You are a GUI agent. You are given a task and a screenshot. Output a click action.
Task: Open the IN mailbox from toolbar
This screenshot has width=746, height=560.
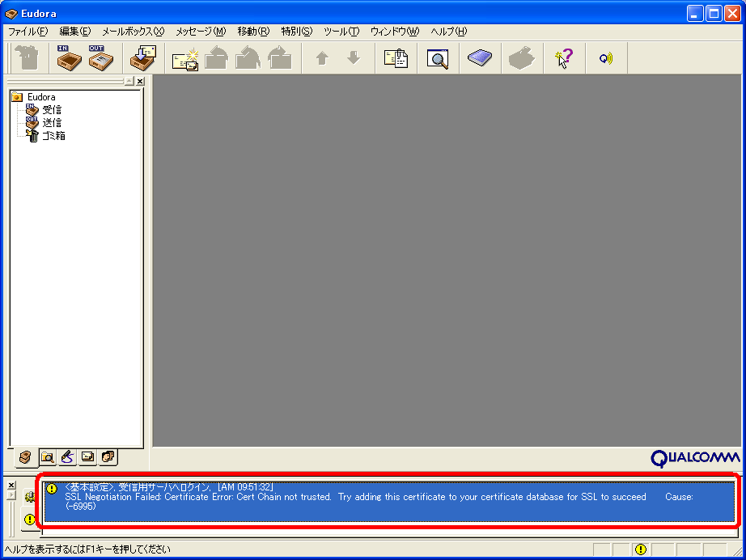(69, 58)
